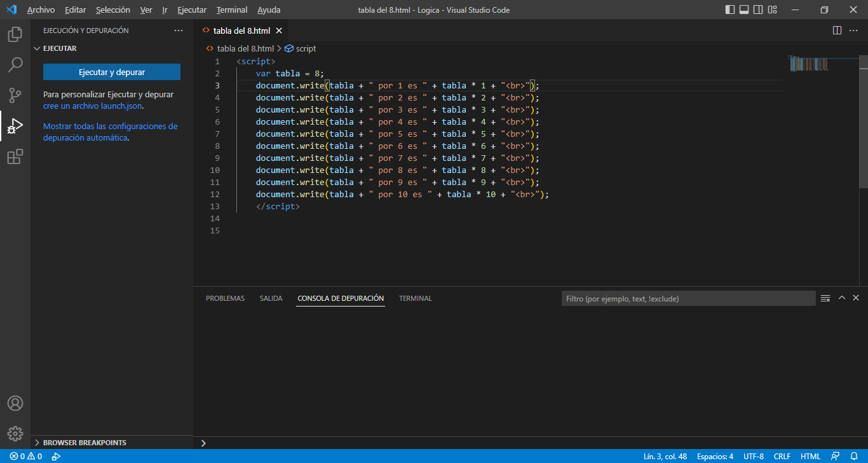Customize layout icon in title bar
This screenshot has width=868, height=463.
pos(773,10)
